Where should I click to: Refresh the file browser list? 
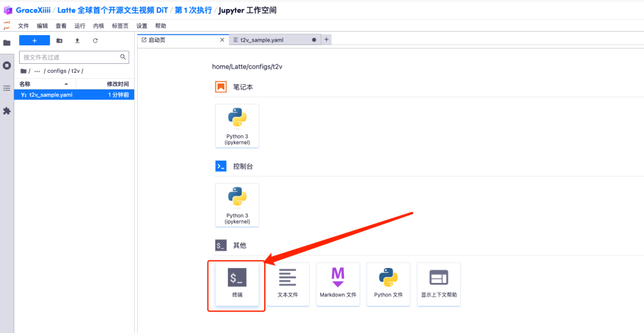click(x=95, y=41)
